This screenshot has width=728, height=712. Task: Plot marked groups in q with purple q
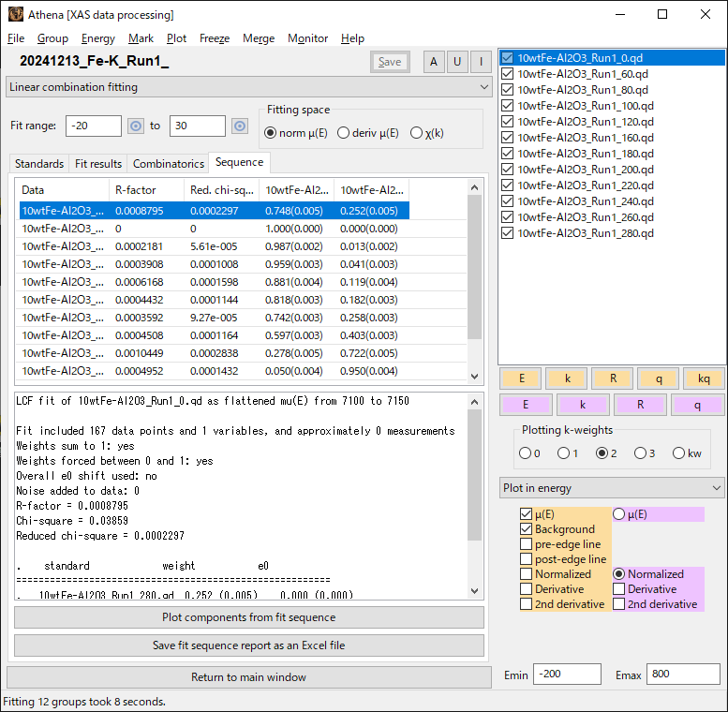697,405
